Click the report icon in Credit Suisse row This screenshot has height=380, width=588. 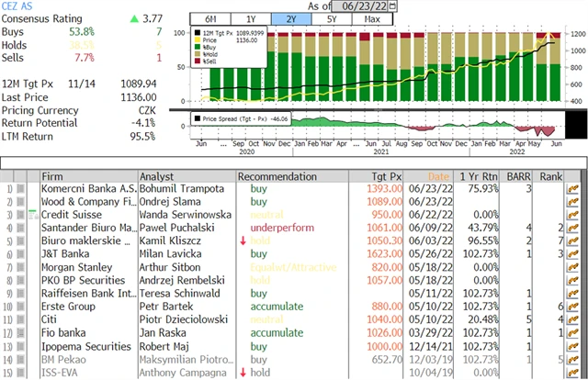tap(575, 214)
